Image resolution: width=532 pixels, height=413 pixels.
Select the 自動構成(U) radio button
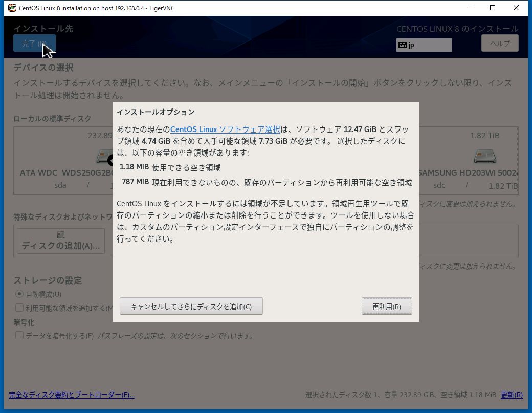[19, 294]
